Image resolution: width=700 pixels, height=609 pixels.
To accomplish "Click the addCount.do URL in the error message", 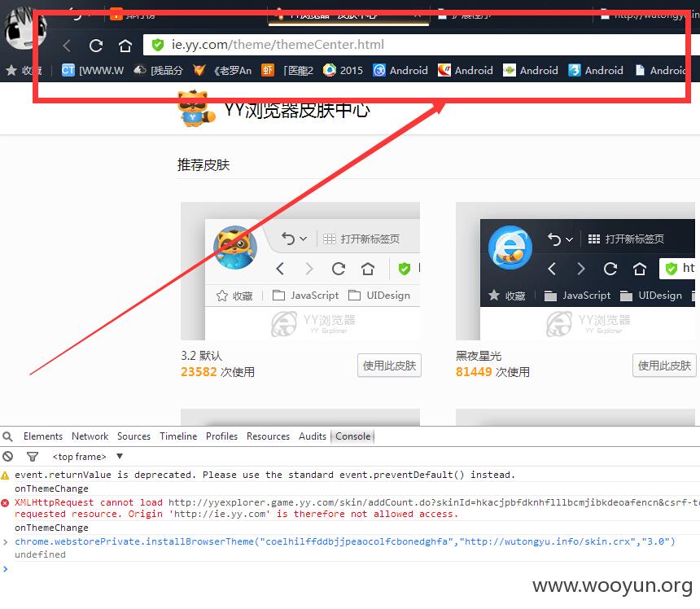I will tap(434, 502).
